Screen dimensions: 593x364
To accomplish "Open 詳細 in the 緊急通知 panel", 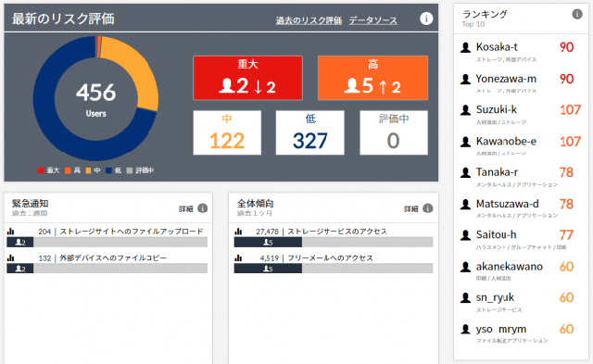I will [x=186, y=208].
